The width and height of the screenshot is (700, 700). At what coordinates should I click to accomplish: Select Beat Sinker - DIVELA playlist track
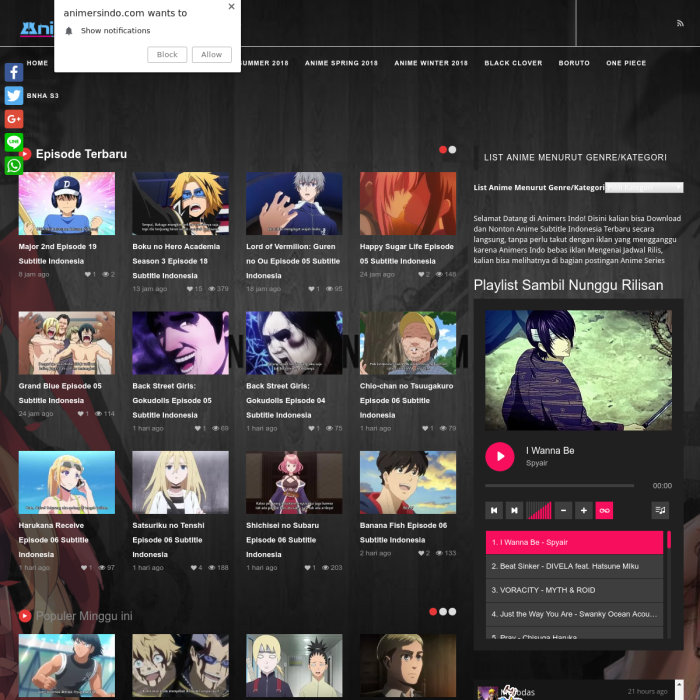click(574, 566)
